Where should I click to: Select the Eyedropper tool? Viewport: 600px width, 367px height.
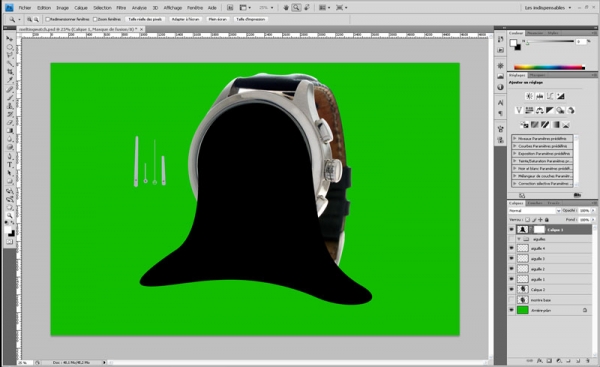10,80
